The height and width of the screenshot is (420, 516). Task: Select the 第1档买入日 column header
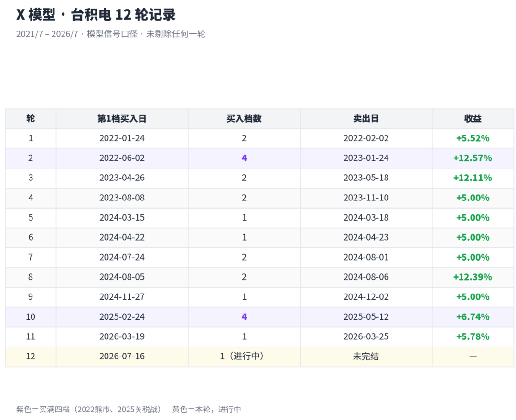pyautogui.click(x=122, y=118)
